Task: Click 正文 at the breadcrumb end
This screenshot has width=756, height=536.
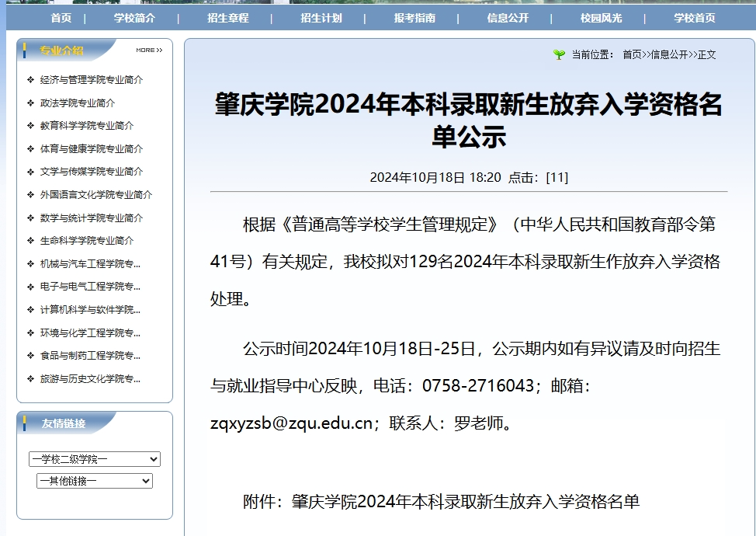Action: [x=707, y=54]
